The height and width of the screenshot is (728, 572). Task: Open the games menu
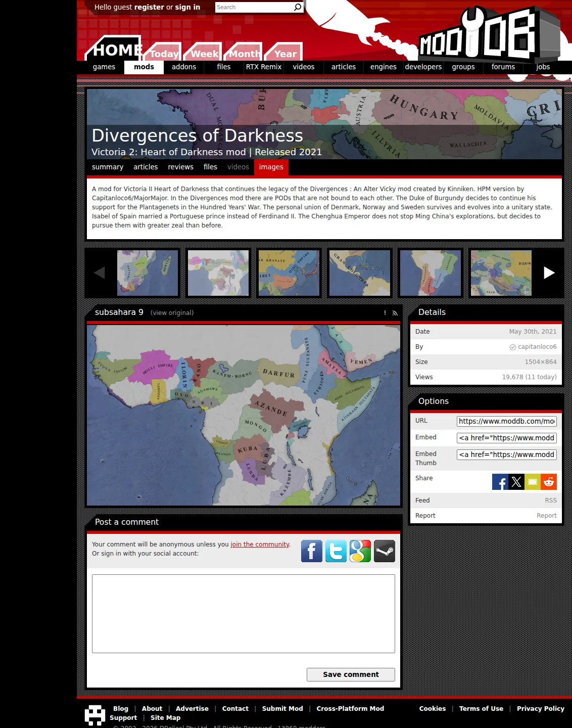pos(104,67)
